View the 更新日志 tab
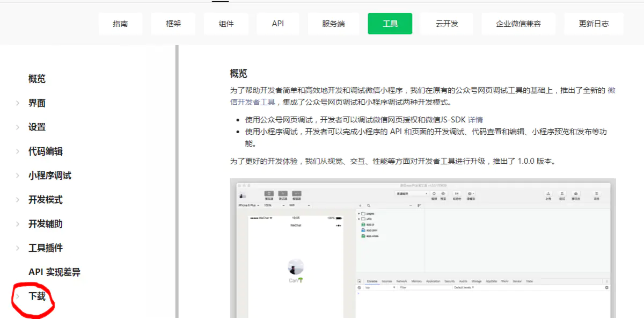644x319 pixels. point(594,24)
